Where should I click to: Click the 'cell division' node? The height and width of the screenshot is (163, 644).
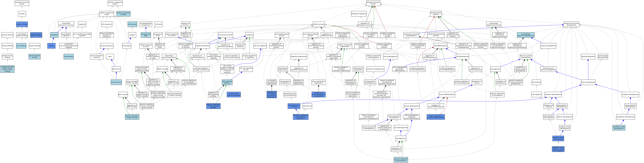(307, 106)
